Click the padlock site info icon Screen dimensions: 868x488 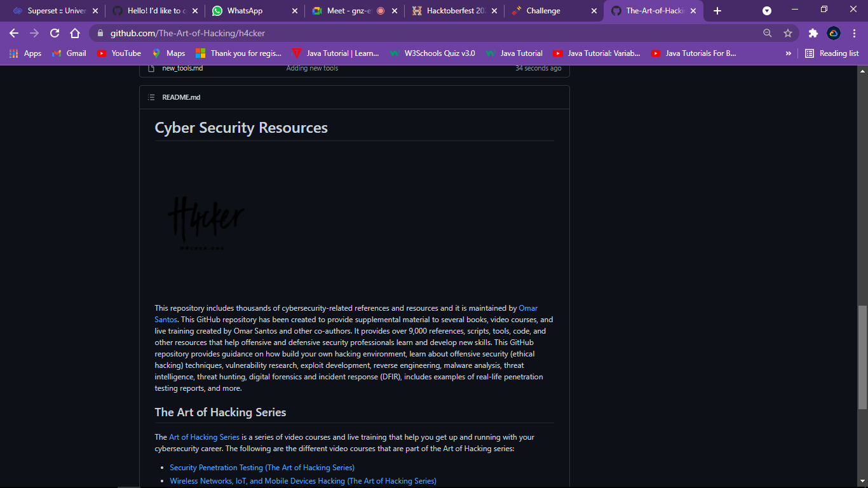[x=100, y=33]
